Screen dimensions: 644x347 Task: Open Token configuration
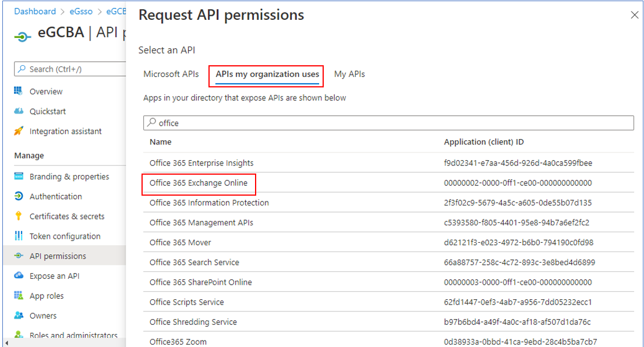tap(65, 236)
